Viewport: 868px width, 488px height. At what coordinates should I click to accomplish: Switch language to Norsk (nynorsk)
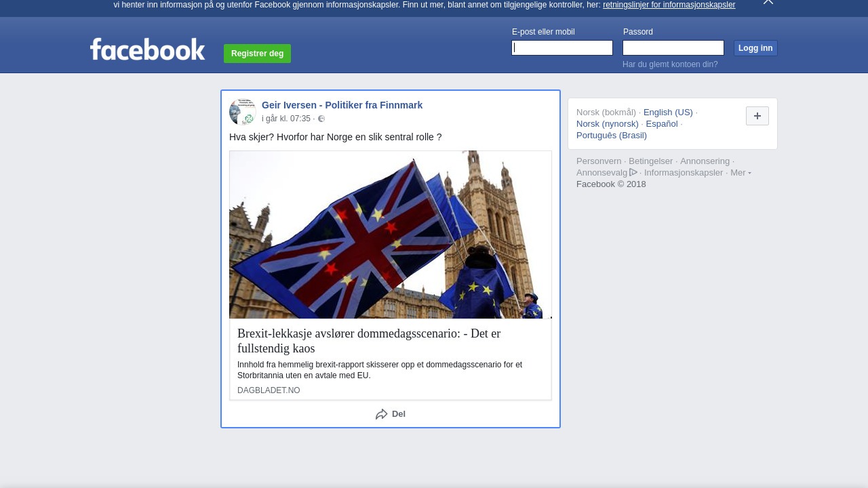pyautogui.click(x=608, y=124)
